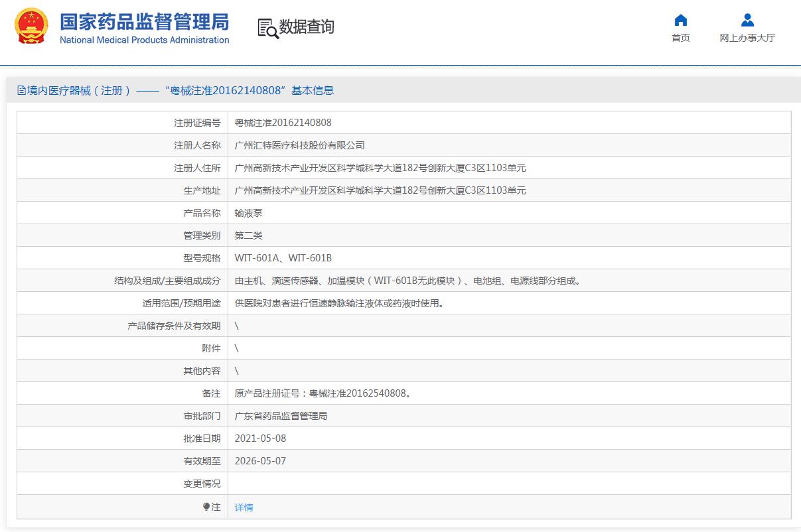Click the 生产地址 row label
Image resolution: width=801 pixels, height=532 pixels.
(x=202, y=190)
